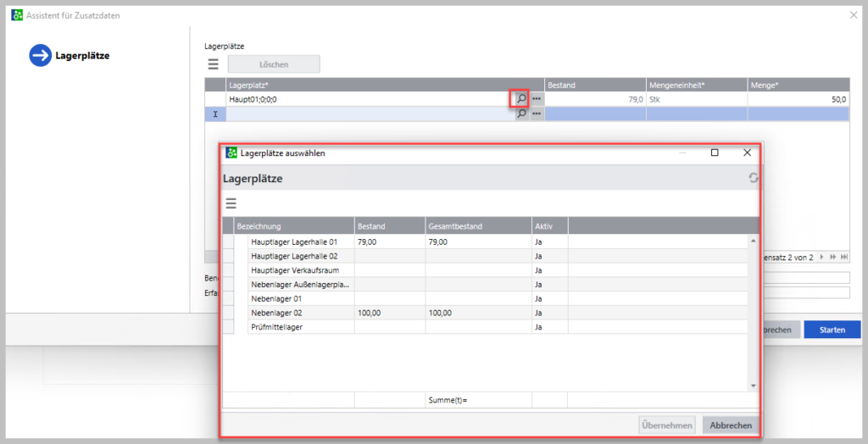Viewport: 868px width, 444px height.
Task: Click the Aktiv column header
Action: coord(549,226)
